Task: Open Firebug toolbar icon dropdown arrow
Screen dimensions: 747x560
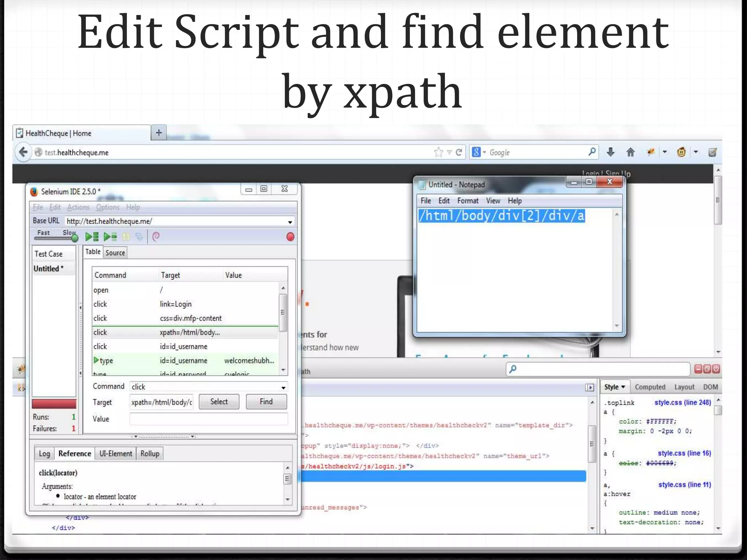Action: tap(665, 152)
